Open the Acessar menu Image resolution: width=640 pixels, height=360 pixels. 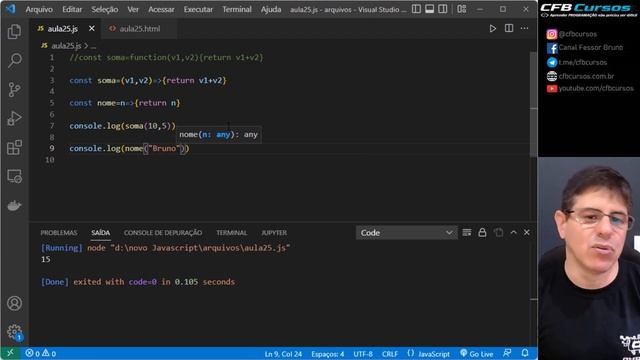tap(161, 9)
